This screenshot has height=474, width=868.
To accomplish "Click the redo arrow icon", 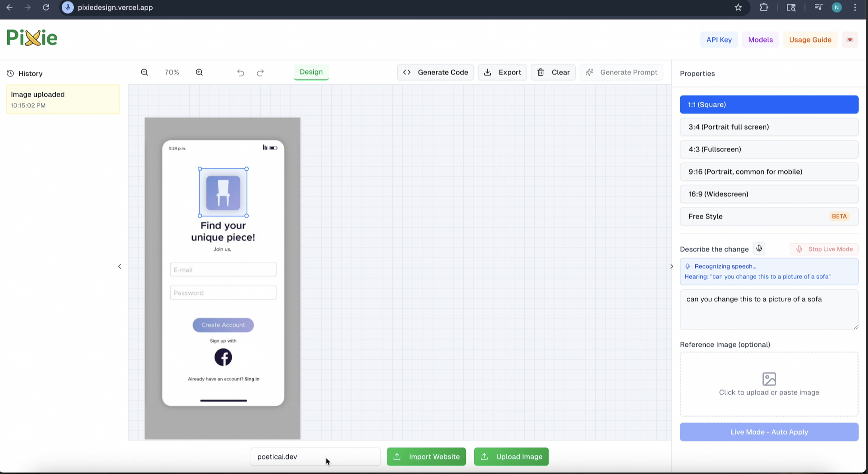I will [x=260, y=72].
